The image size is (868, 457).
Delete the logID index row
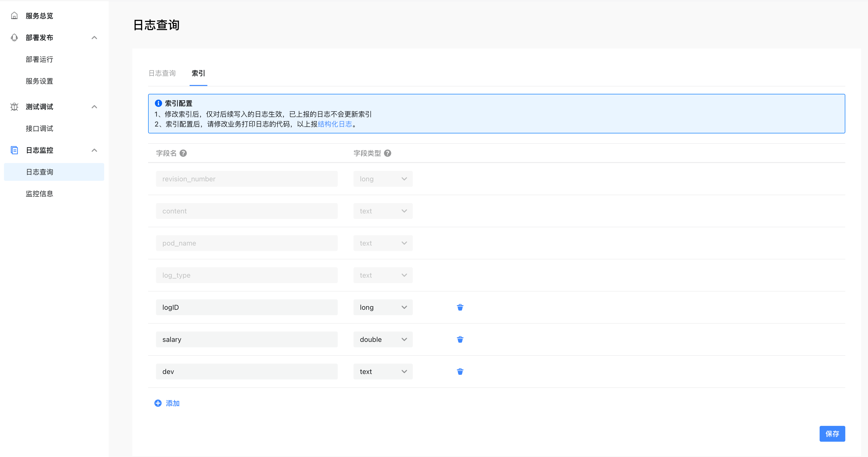(x=460, y=307)
